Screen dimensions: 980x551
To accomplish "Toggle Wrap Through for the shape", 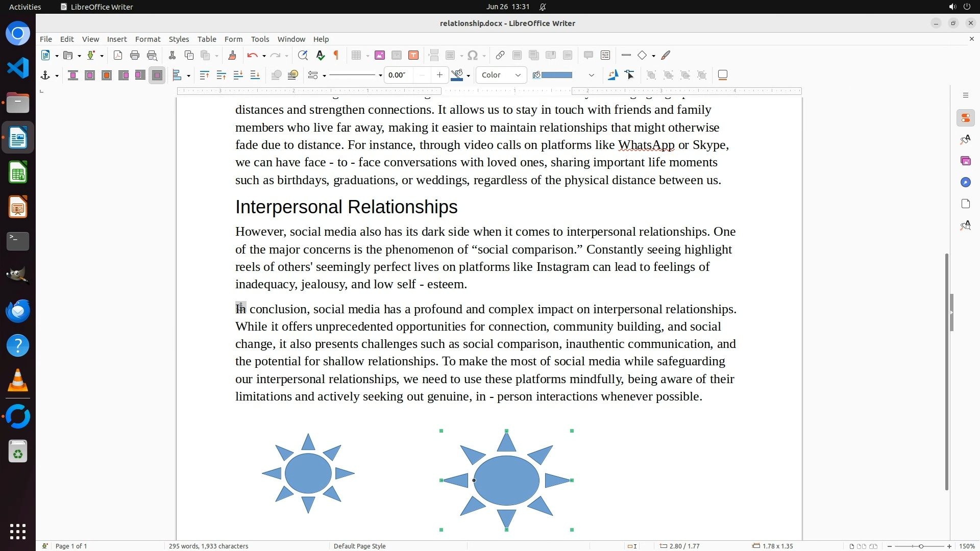I will pyautogui.click(x=157, y=76).
